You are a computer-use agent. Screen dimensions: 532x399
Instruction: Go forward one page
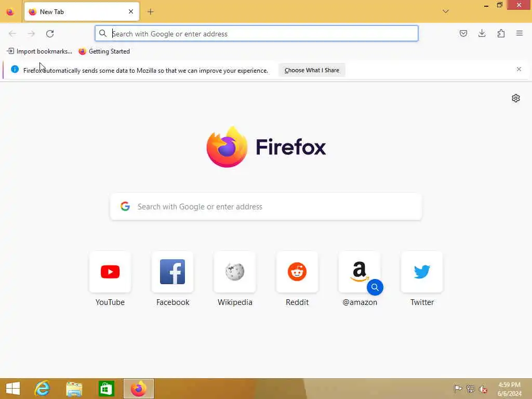[31, 34]
